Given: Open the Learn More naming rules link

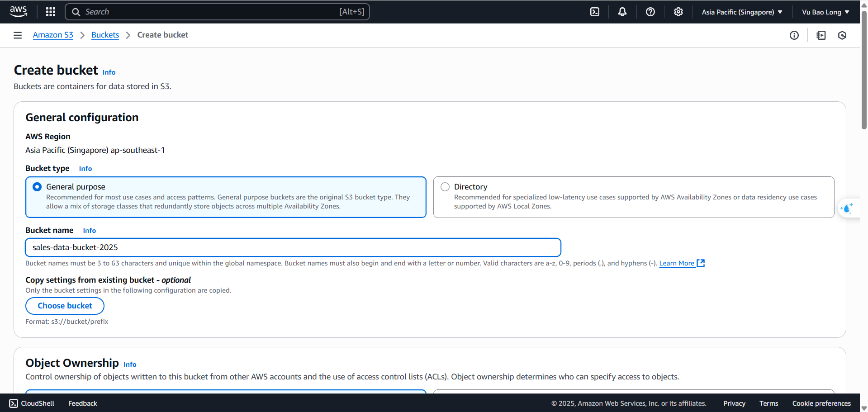Looking at the screenshot, I should (677, 263).
